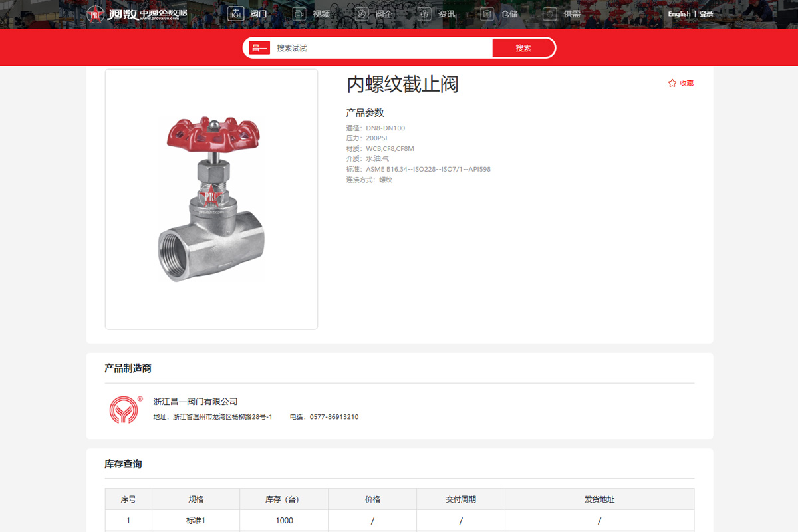Screen dimensions: 798x532
Task: Open the 阀门 menu item
Action: [258, 14]
